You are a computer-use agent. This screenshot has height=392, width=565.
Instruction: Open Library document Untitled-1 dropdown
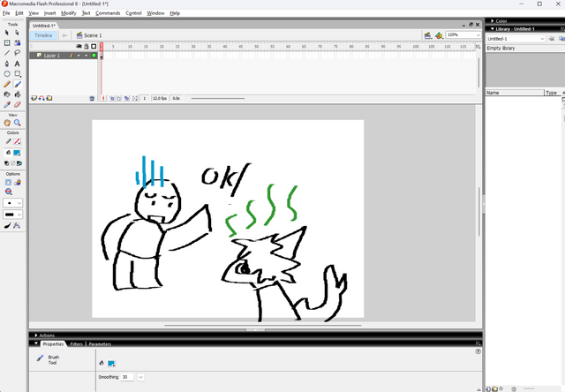[516, 39]
